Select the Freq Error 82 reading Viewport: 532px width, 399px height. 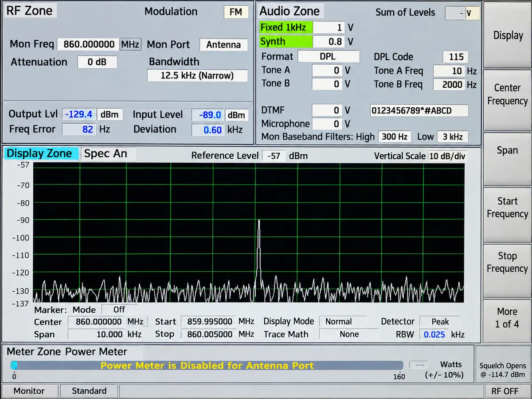(78, 129)
